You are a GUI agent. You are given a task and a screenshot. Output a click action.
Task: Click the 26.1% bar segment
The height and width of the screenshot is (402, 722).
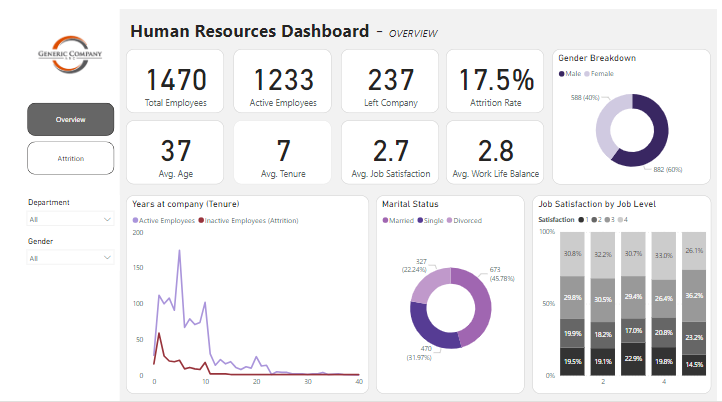pyautogui.click(x=694, y=251)
